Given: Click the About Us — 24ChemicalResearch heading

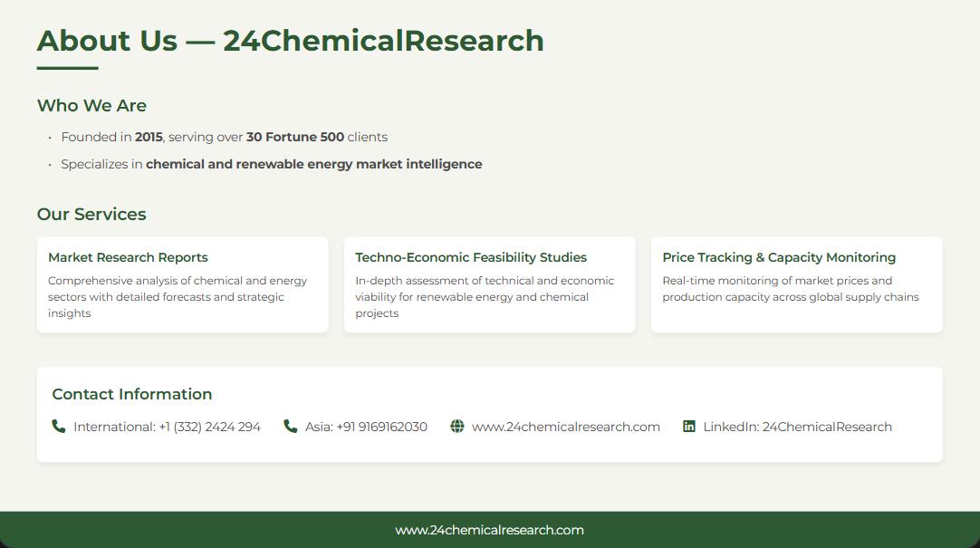Looking at the screenshot, I should tap(291, 42).
